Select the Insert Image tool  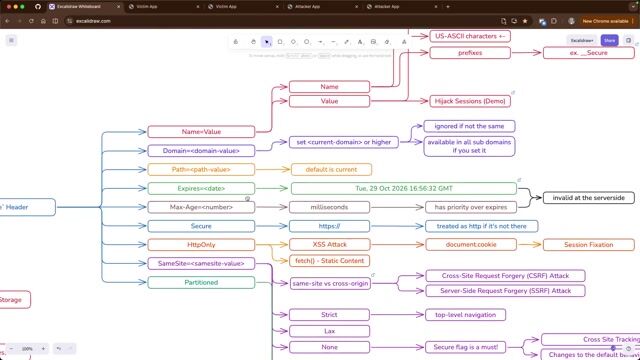tap(373, 42)
